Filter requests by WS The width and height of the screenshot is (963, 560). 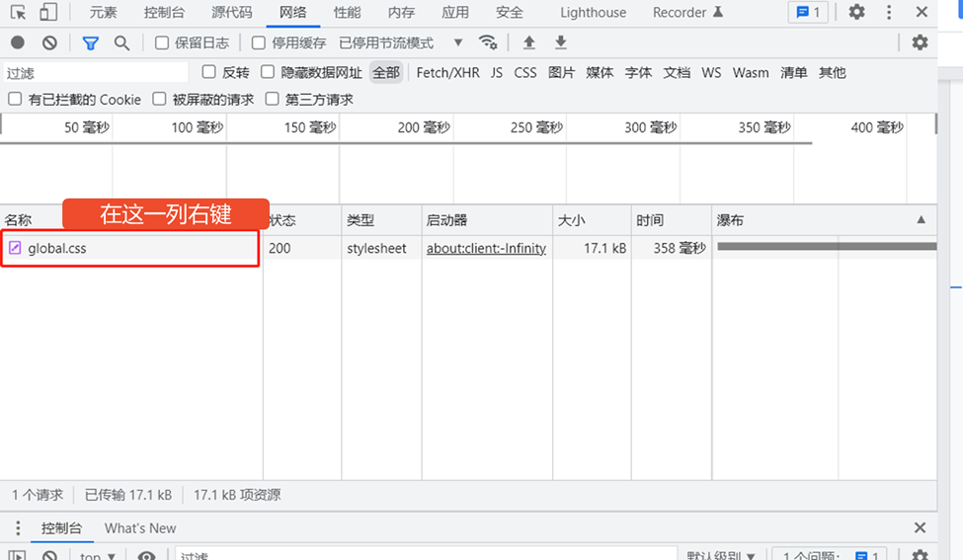(711, 72)
